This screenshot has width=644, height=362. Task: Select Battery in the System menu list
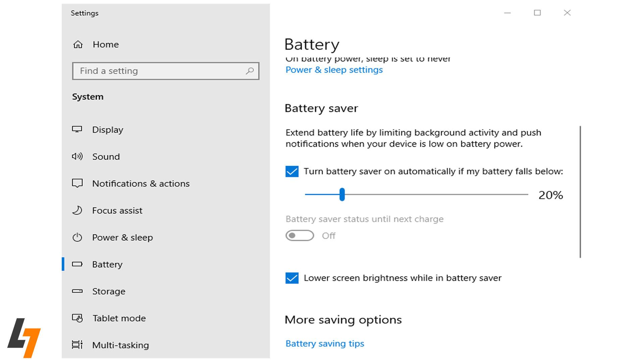click(107, 264)
